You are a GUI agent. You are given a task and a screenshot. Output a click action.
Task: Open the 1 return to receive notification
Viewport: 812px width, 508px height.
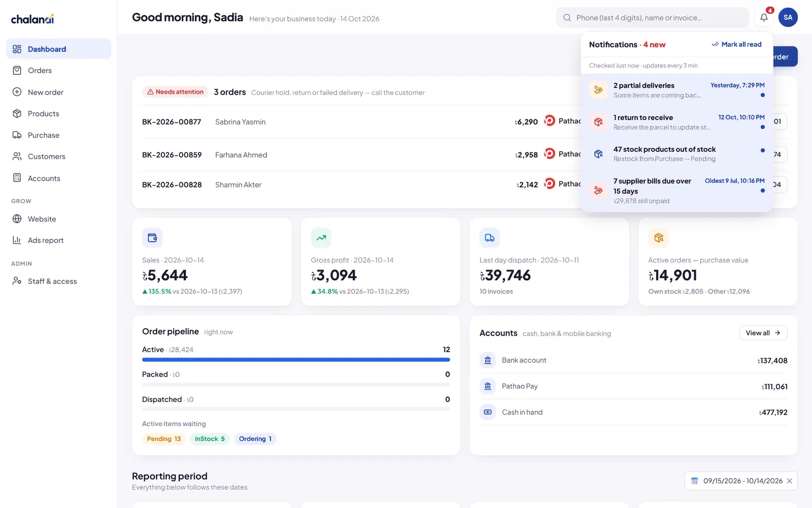point(677,122)
